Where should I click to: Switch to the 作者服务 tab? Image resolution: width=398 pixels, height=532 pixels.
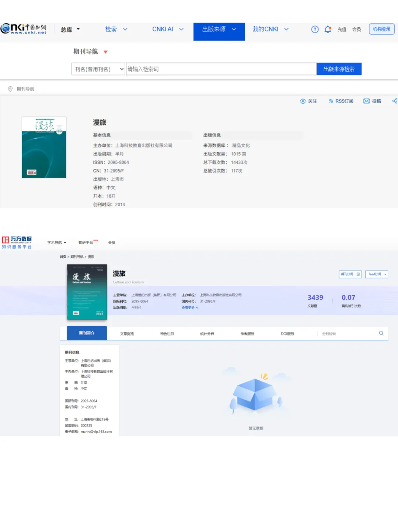coord(247,334)
